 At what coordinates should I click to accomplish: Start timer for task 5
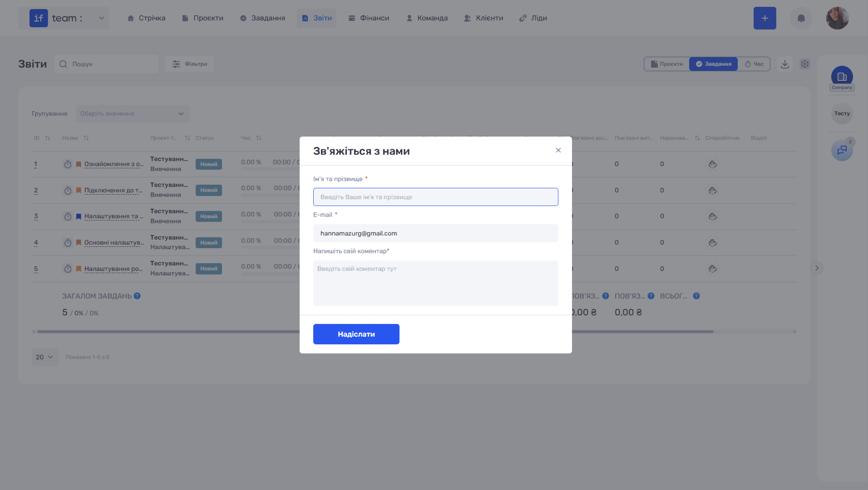(x=68, y=269)
